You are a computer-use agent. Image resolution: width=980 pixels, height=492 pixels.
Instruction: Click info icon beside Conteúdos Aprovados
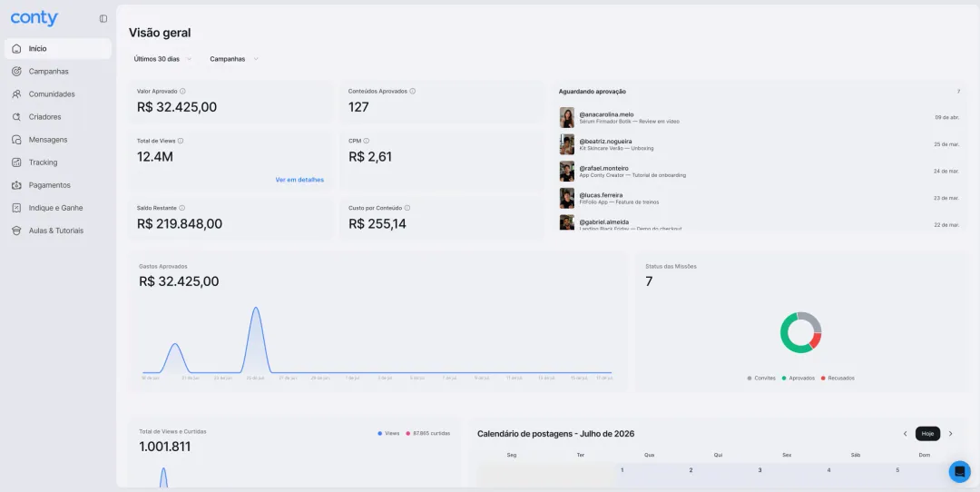point(413,92)
